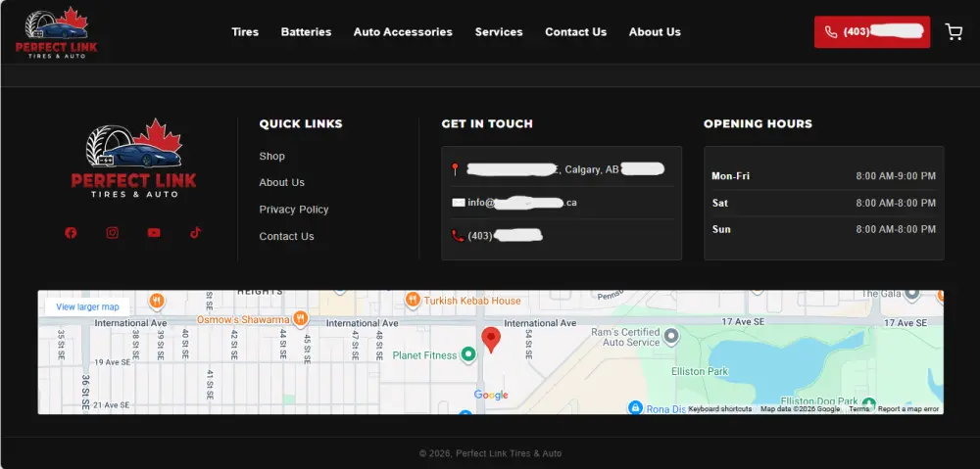
Task: Open the shopping cart icon
Action: pos(954,32)
